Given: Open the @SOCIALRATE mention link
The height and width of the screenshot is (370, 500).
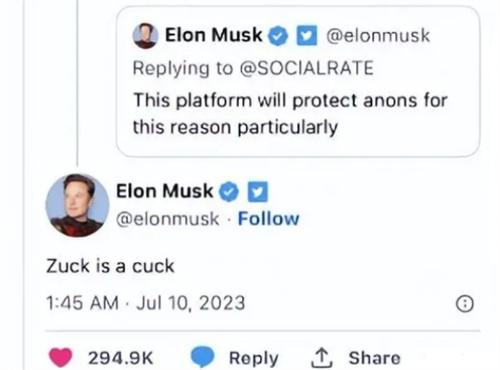Looking at the screenshot, I should 306,68.
